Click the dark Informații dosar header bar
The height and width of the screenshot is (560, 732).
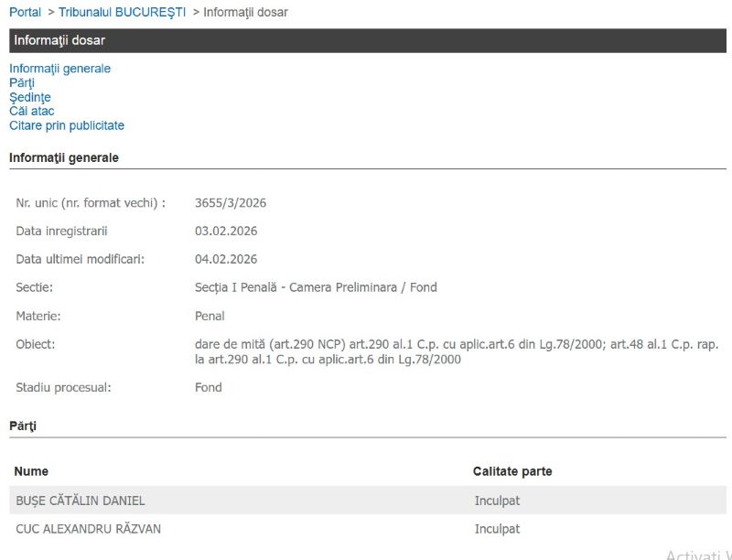(367, 40)
